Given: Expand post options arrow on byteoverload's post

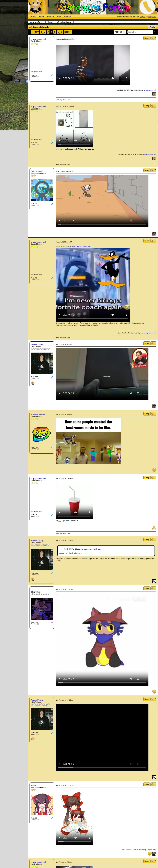Looking at the screenshot, I should click(155, 170).
